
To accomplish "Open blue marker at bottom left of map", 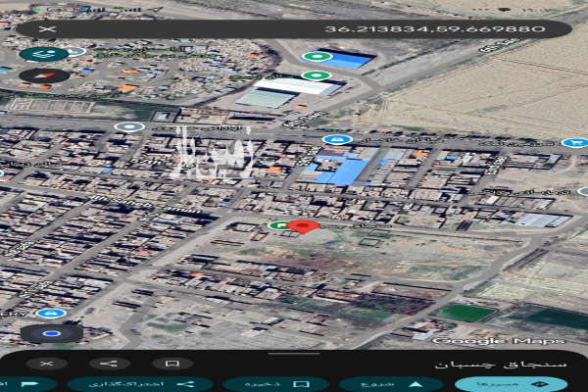I will click(49, 313).
